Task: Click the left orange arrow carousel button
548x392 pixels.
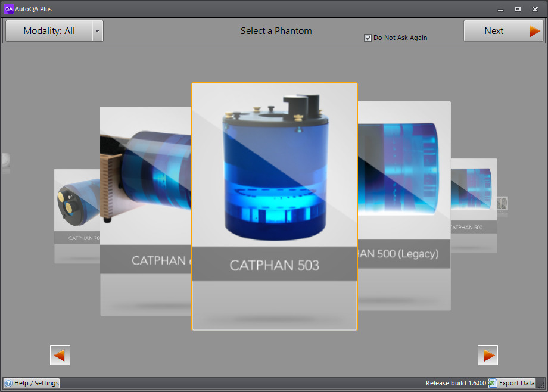Action: 60,355
